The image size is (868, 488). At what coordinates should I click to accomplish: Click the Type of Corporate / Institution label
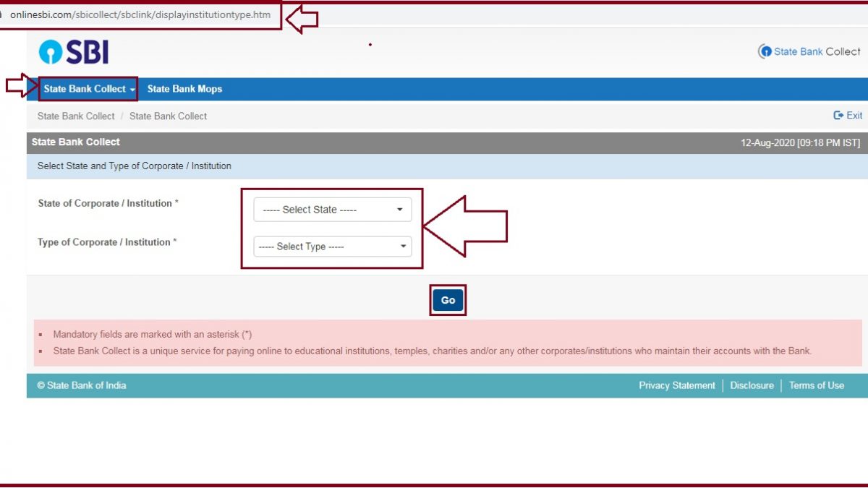[107, 242]
